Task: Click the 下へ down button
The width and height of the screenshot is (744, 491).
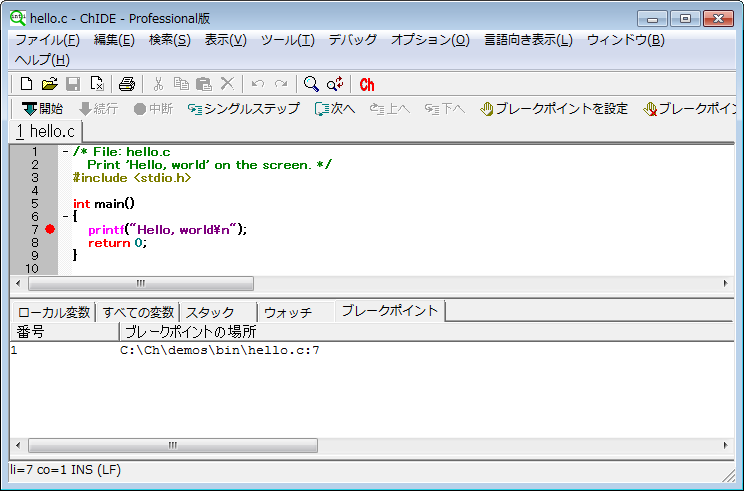Action: coord(445,109)
